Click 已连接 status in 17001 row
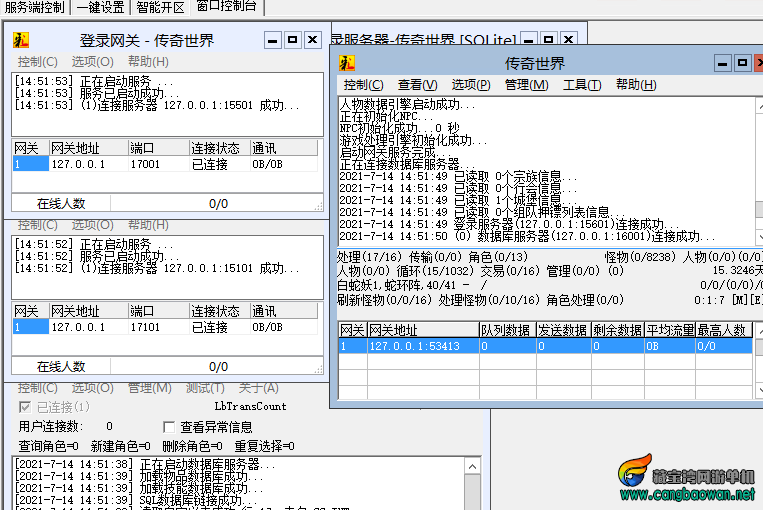 pos(210,164)
